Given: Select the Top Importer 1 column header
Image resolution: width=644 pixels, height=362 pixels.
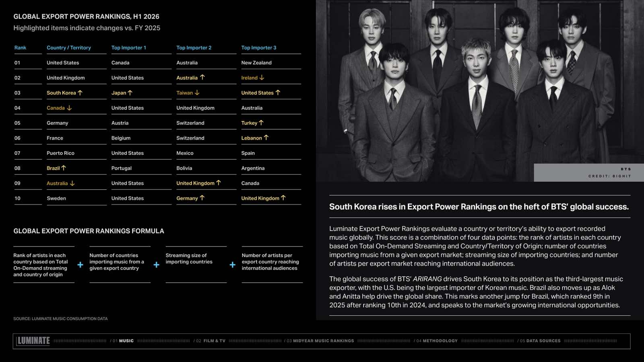Looking at the screenshot, I should tap(129, 47).
